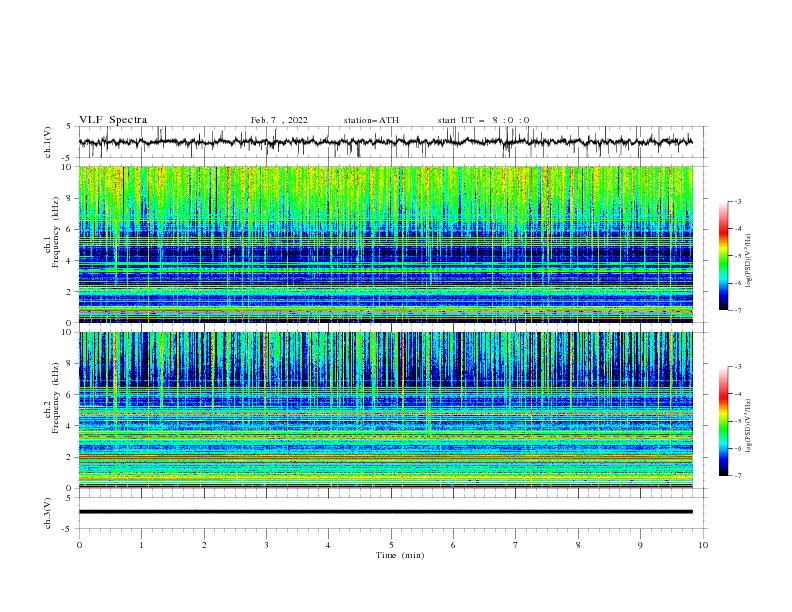
Task: Click the lower PSD color bar
Action: point(723,421)
